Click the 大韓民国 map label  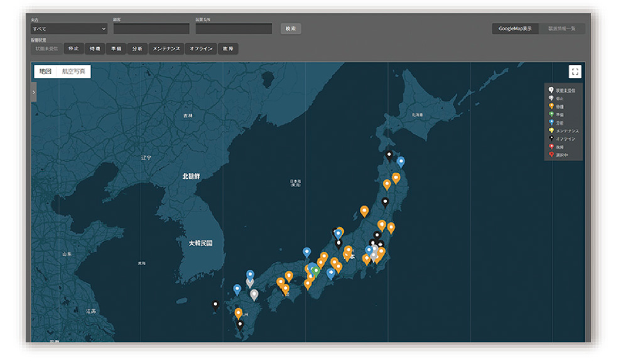(x=201, y=243)
